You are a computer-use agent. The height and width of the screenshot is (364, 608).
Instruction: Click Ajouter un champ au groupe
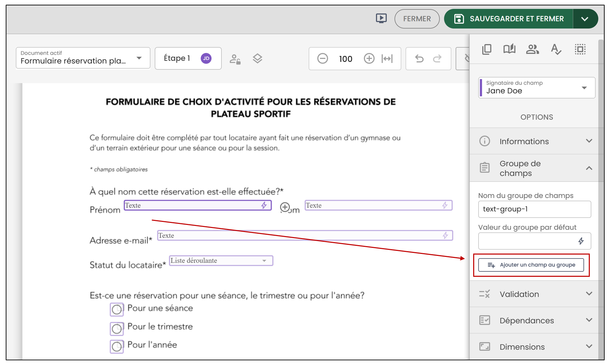tap(531, 265)
